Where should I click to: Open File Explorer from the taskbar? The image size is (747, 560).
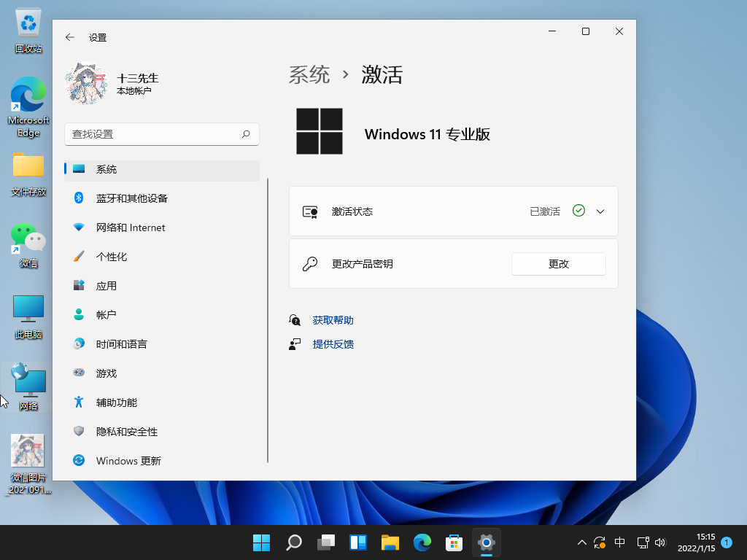(x=390, y=542)
